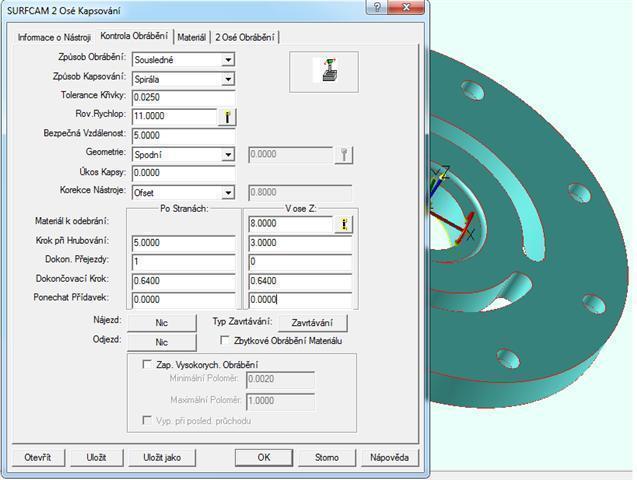Click Ponechat Přídavek Po Stranách field
The image size is (637, 480).
click(x=184, y=300)
